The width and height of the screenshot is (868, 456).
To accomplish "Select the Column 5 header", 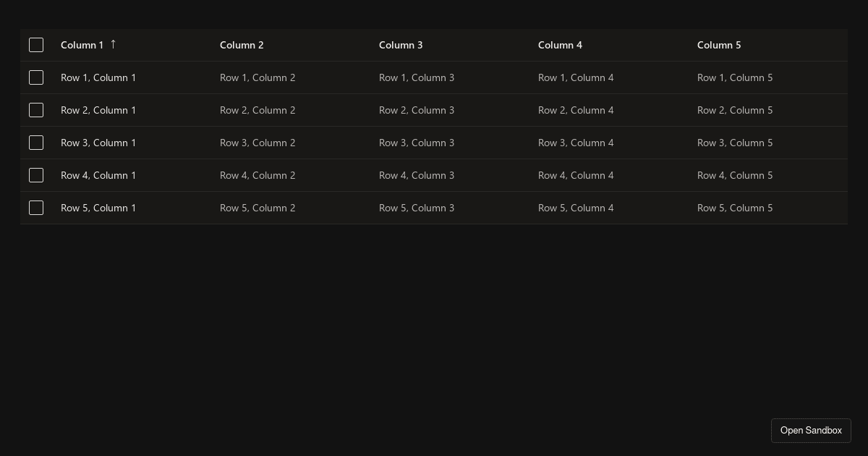I will [719, 45].
